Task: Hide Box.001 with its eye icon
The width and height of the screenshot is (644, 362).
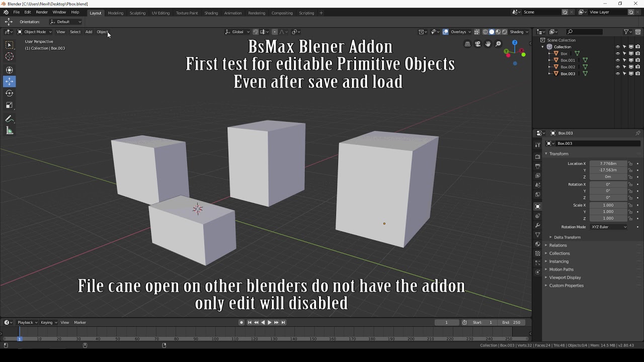Action: pyautogui.click(x=618, y=60)
